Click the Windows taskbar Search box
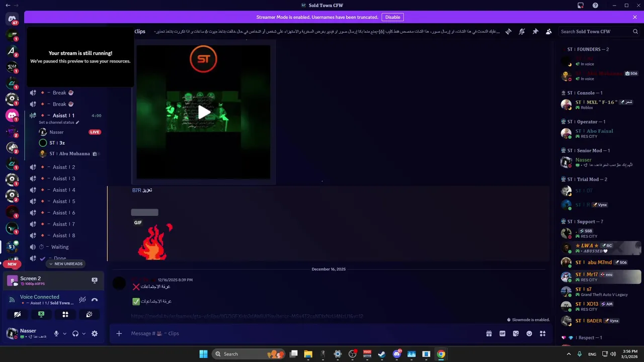The width and height of the screenshot is (644, 362). (249, 354)
